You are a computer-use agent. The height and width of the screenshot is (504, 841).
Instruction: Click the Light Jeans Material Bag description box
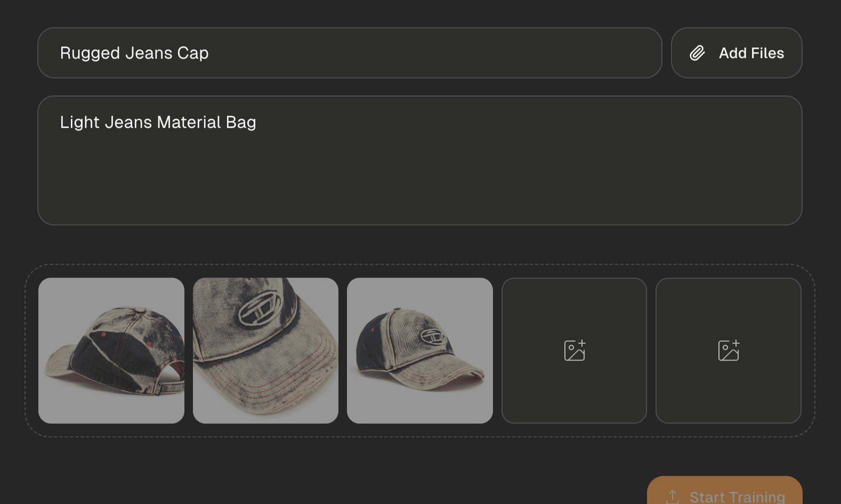(x=420, y=160)
